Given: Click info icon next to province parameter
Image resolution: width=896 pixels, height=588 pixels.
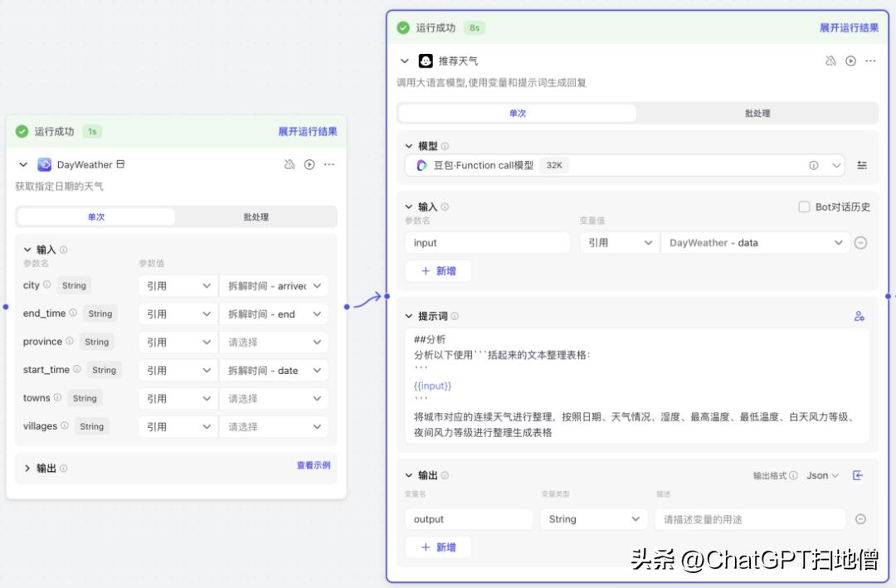Looking at the screenshot, I should point(69,341).
